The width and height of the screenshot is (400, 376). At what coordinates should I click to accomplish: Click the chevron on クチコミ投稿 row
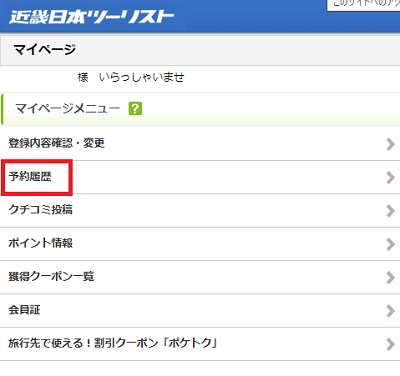(390, 211)
